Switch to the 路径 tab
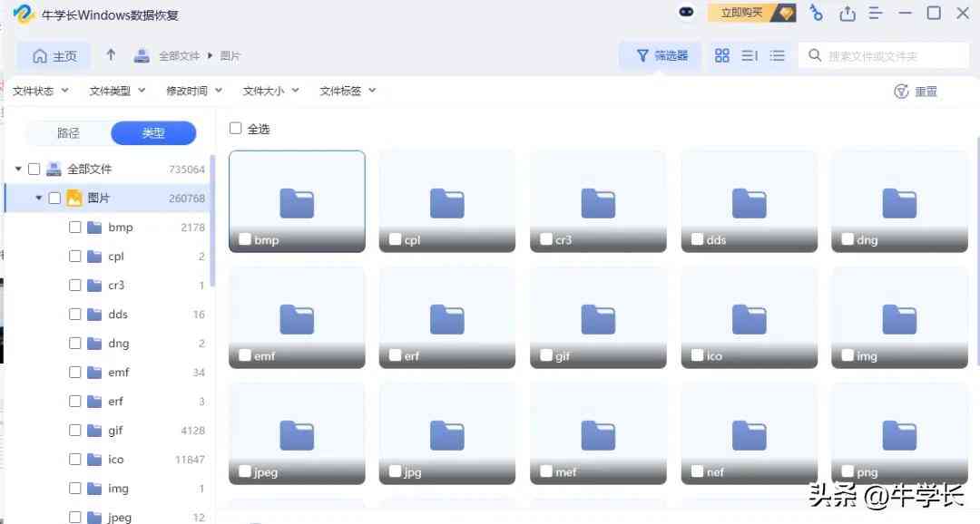The height and width of the screenshot is (524, 980). (x=68, y=132)
